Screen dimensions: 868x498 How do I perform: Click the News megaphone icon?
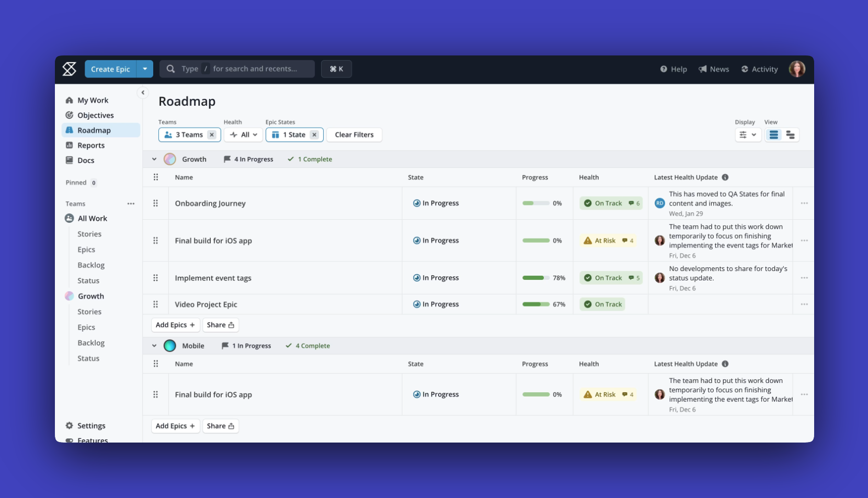[703, 69]
